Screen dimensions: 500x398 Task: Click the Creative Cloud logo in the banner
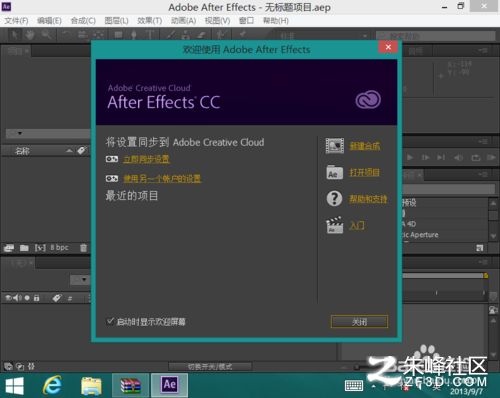[x=368, y=100]
